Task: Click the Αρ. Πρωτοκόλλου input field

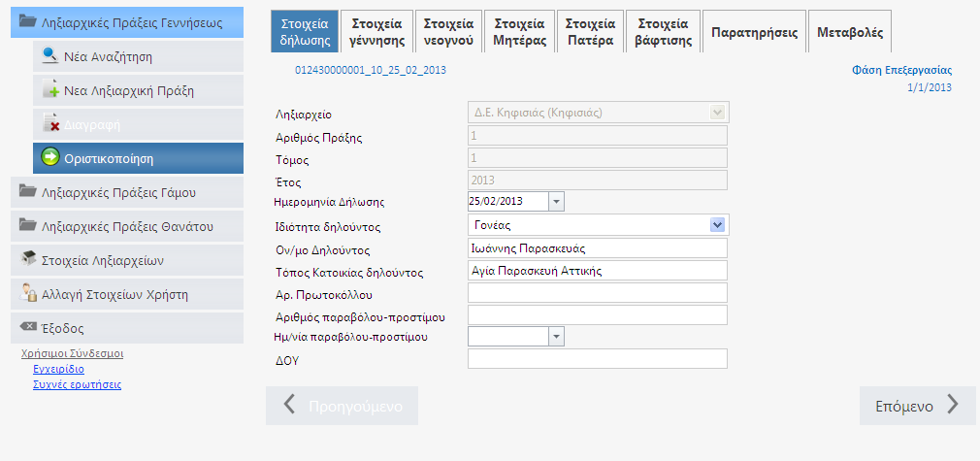Action: click(x=598, y=293)
